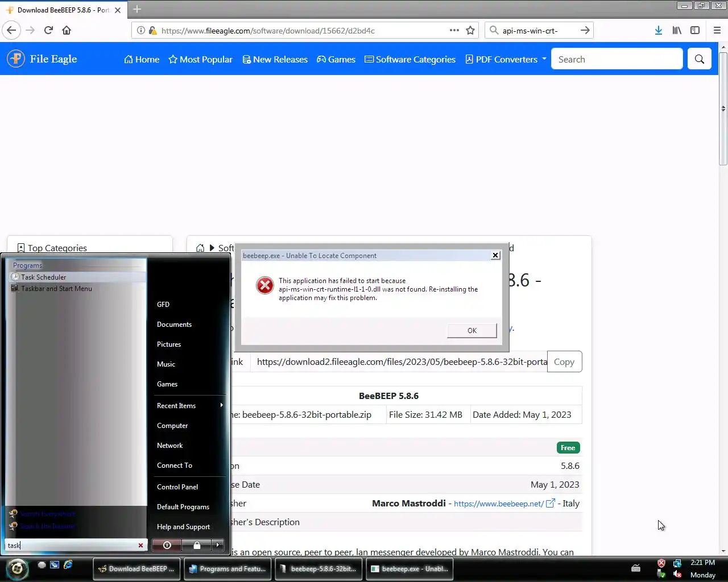728x582 pixels.
Task: Click the muted volume tray icon
Action: (677, 574)
